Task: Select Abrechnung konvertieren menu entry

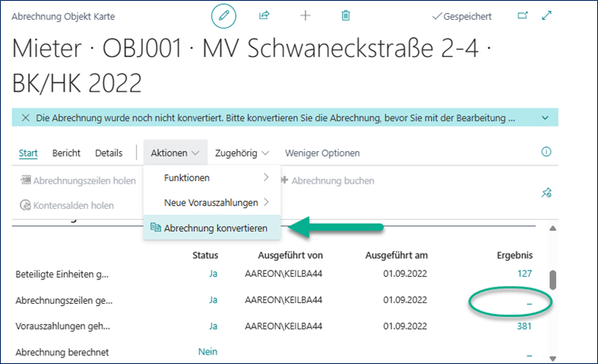Action: point(212,228)
